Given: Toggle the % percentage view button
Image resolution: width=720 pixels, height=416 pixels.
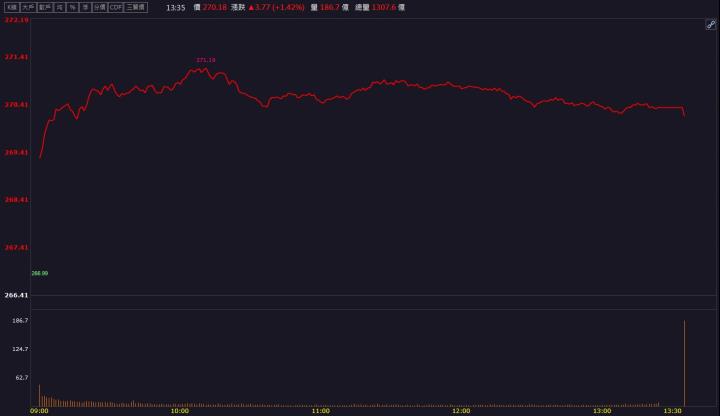Looking at the screenshot, I should click(73, 7).
